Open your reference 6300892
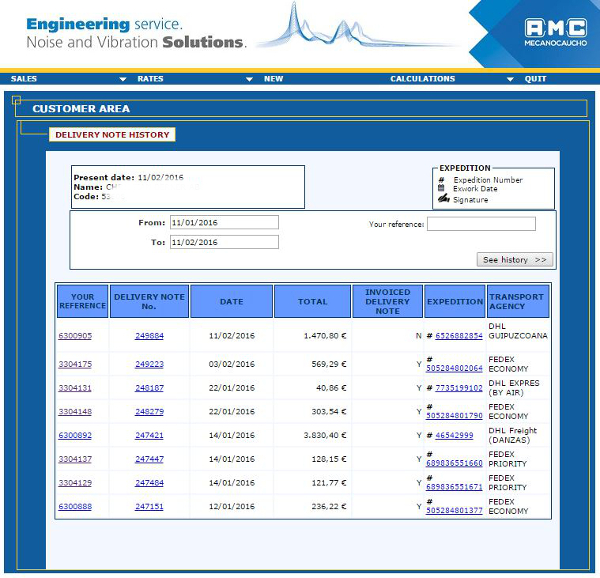 tap(75, 435)
